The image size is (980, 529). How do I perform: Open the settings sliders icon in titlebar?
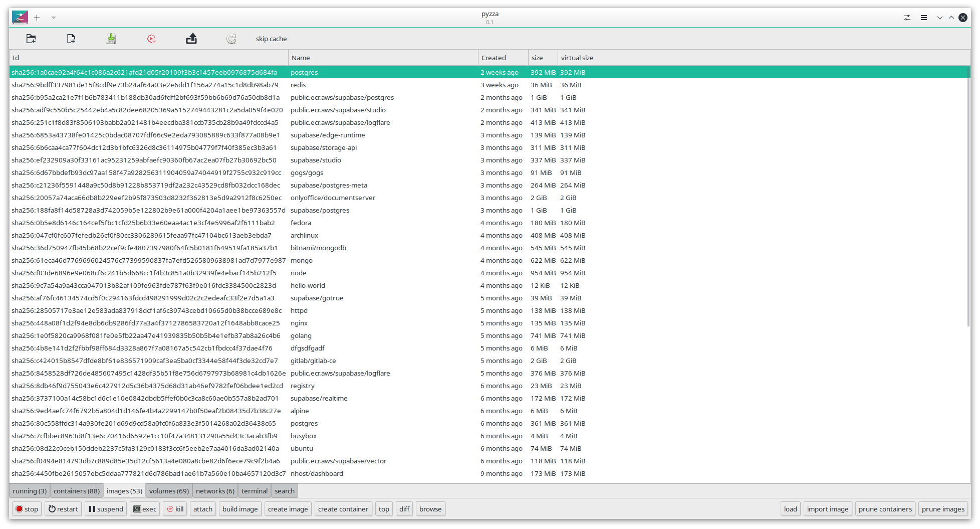click(907, 18)
